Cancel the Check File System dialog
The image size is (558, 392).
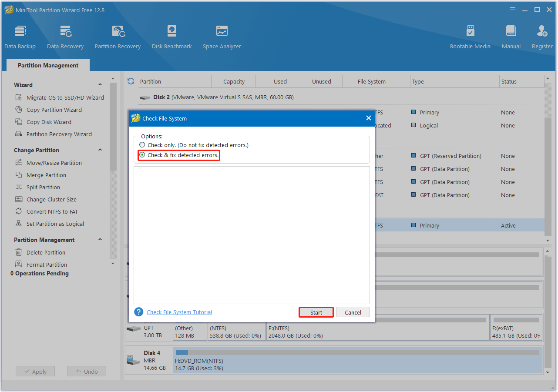353,312
